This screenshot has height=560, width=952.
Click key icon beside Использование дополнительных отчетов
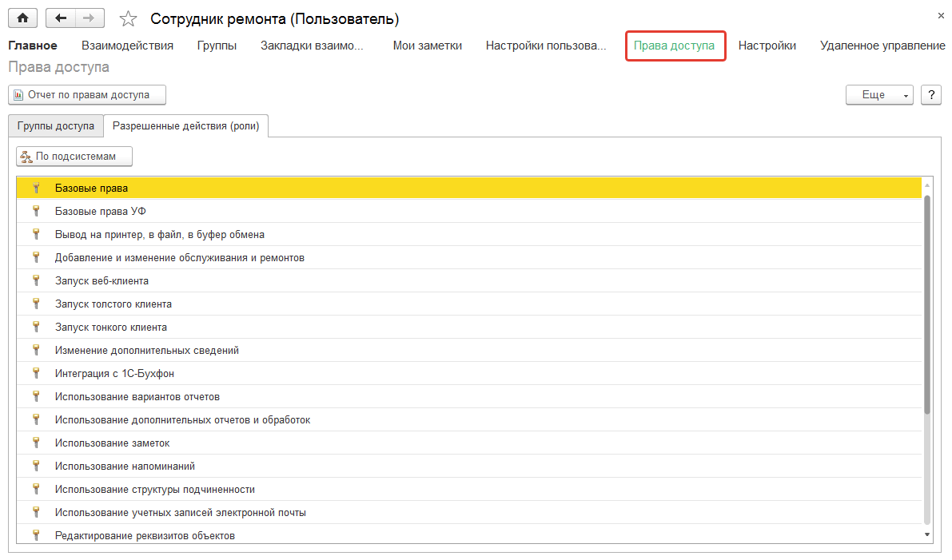click(x=37, y=419)
